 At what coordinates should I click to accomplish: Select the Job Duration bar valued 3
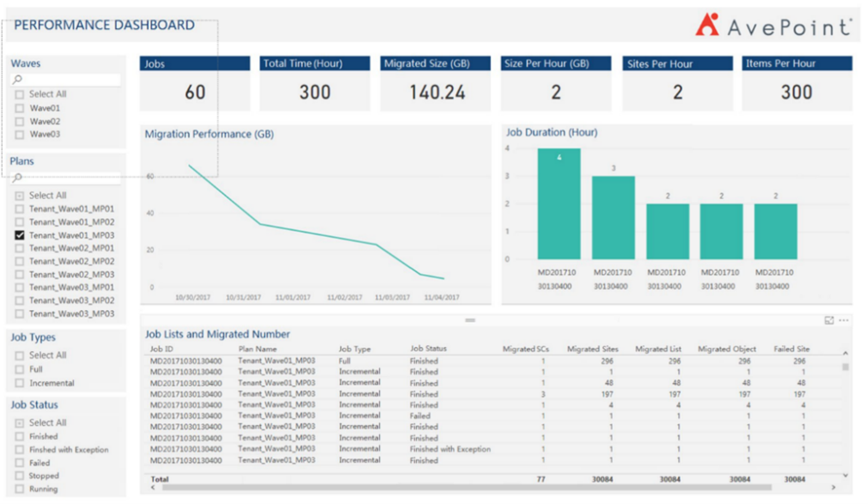(614, 217)
